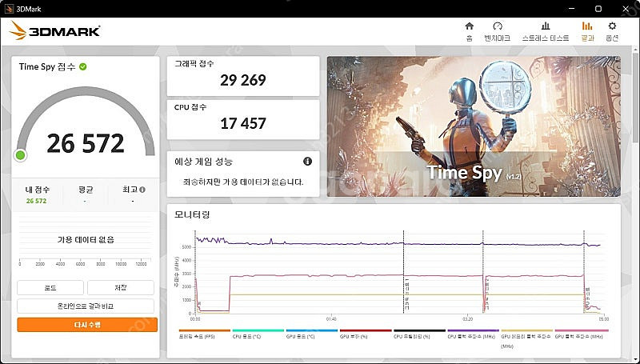Click the overall score 26 572 in gauge

(x=86, y=143)
